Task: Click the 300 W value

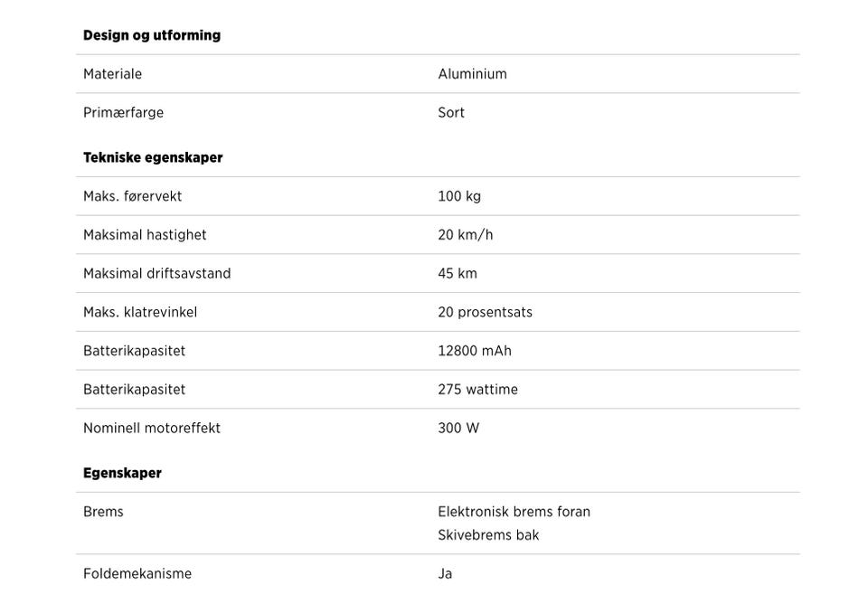Action: click(x=458, y=428)
